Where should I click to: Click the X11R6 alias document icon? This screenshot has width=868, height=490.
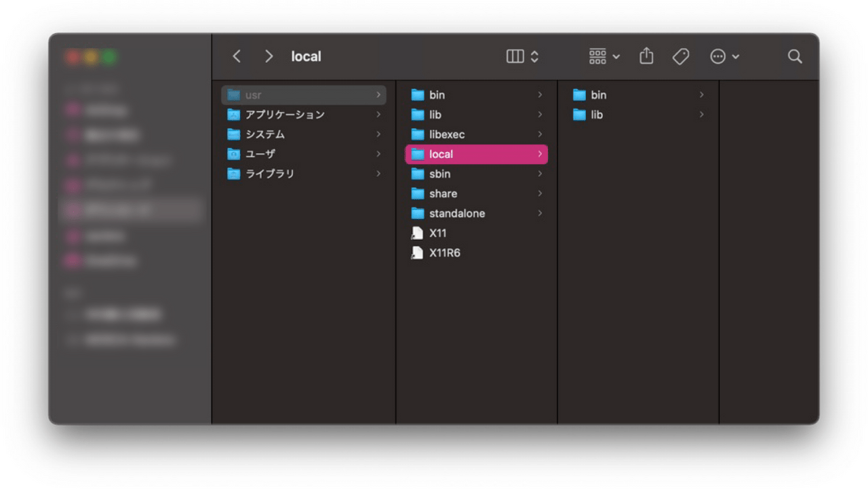417,252
